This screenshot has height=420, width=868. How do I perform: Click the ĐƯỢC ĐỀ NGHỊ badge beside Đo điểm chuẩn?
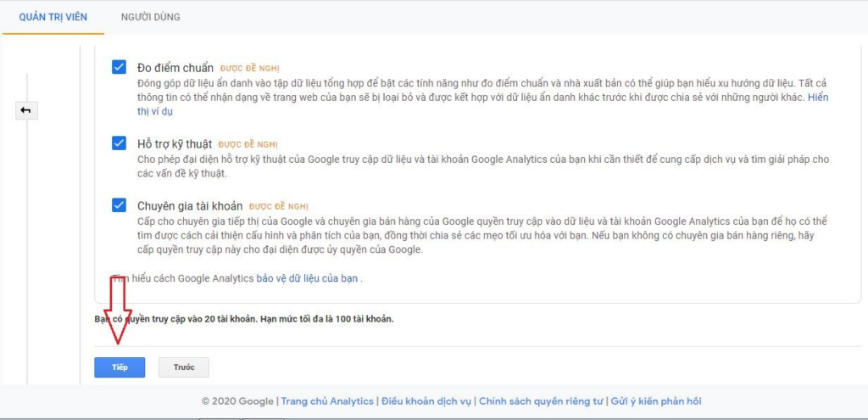249,68
